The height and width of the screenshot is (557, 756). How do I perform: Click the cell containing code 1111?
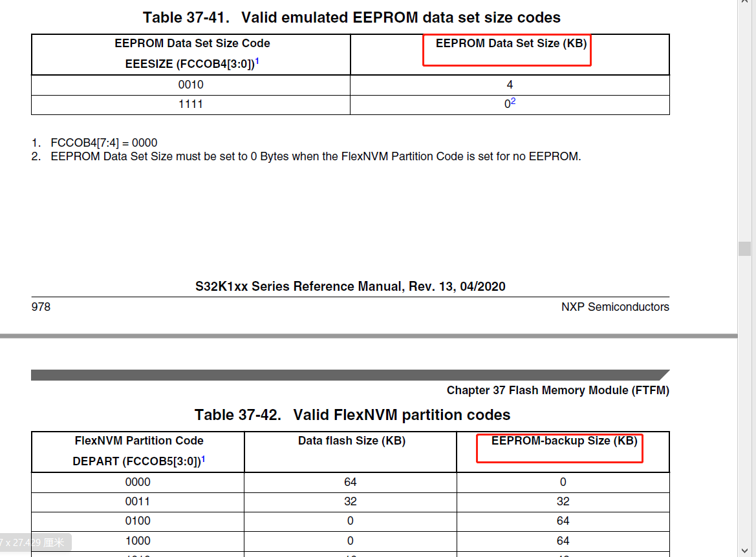pos(190,103)
